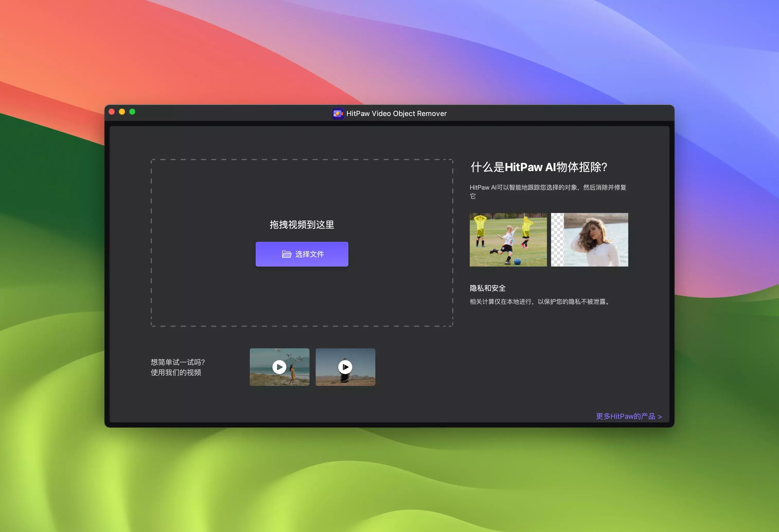
Task: Open the 更多HitPaw的产品 link
Action: pos(625,416)
